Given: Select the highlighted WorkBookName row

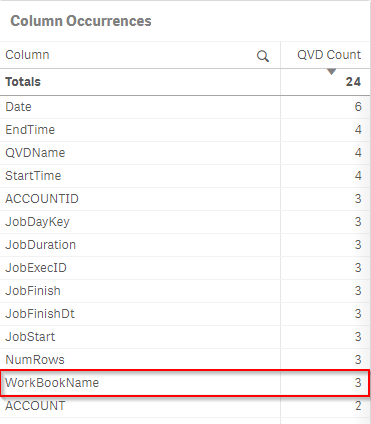Looking at the screenshot, I should (x=185, y=383).
